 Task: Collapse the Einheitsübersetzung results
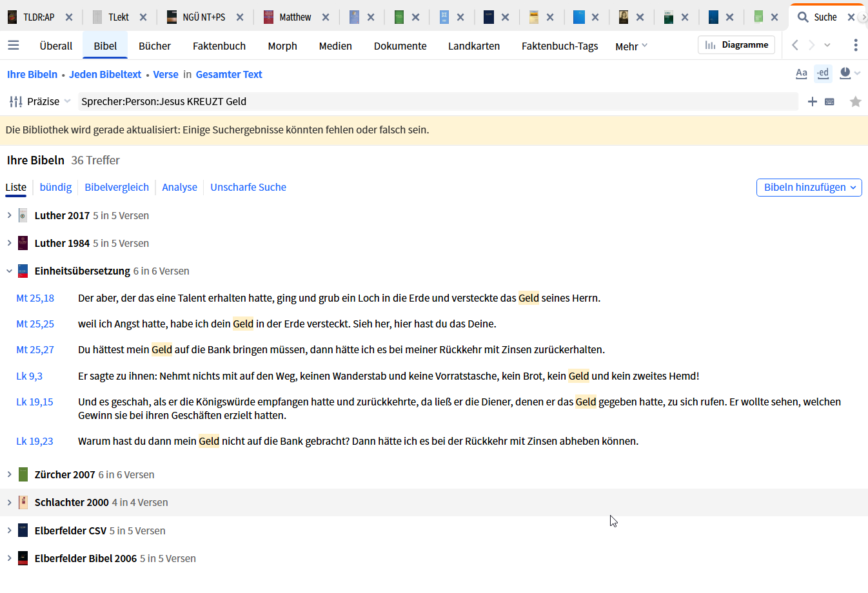[x=9, y=271]
